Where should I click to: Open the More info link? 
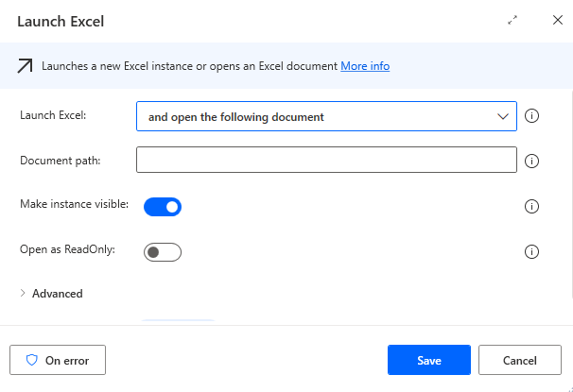[365, 66]
